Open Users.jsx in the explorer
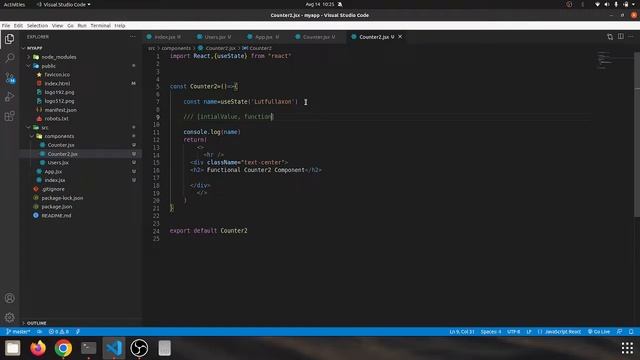Image resolution: width=640 pixels, height=360 pixels. 58,162
